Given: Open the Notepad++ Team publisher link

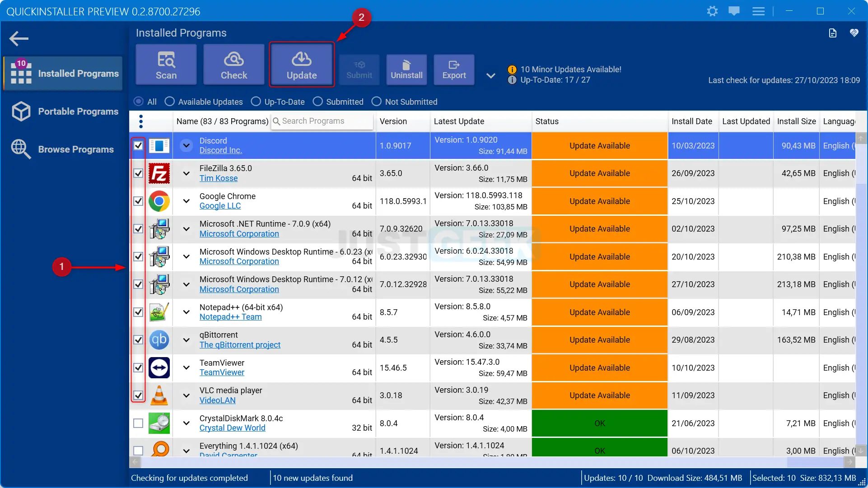Looking at the screenshot, I should (x=230, y=317).
